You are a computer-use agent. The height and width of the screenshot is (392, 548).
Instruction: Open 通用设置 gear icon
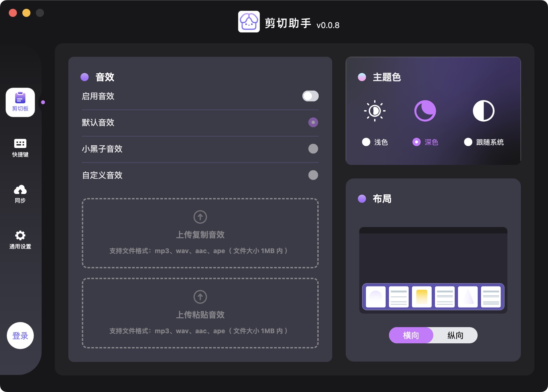(20, 240)
